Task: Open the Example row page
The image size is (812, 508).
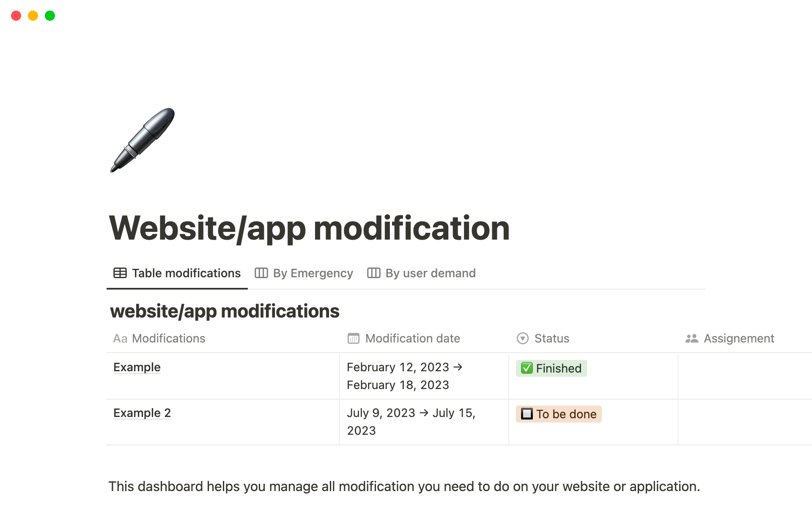Action: point(137,367)
